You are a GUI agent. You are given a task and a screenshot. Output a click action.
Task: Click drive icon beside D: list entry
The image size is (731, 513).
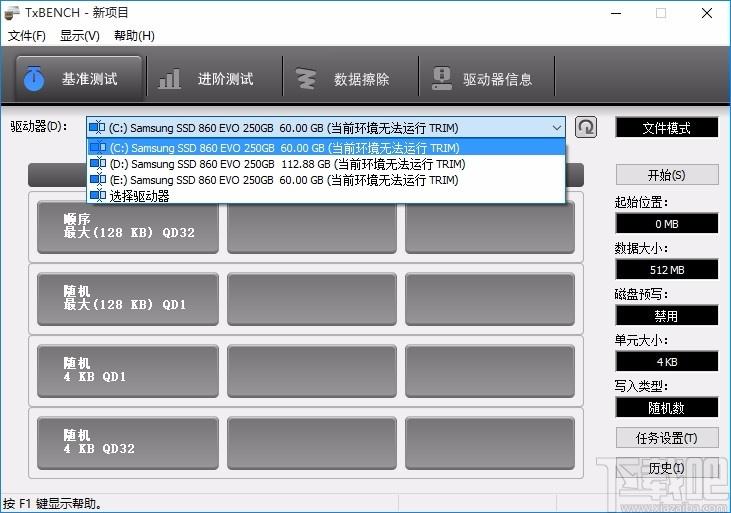coord(98,164)
